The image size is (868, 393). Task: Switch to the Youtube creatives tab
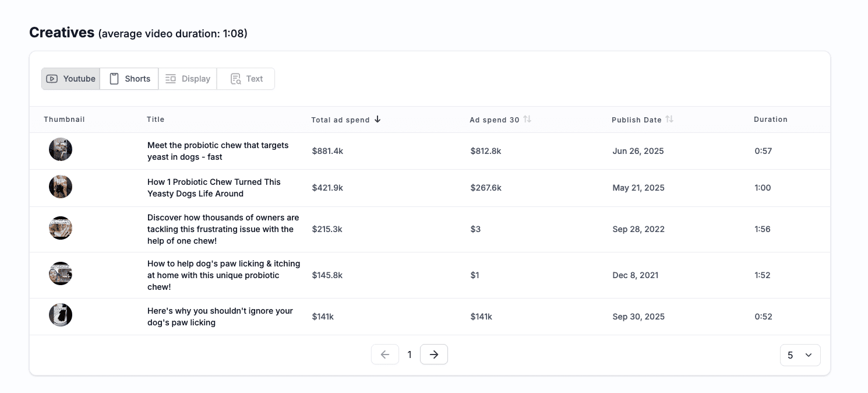click(x=70, y=79)
